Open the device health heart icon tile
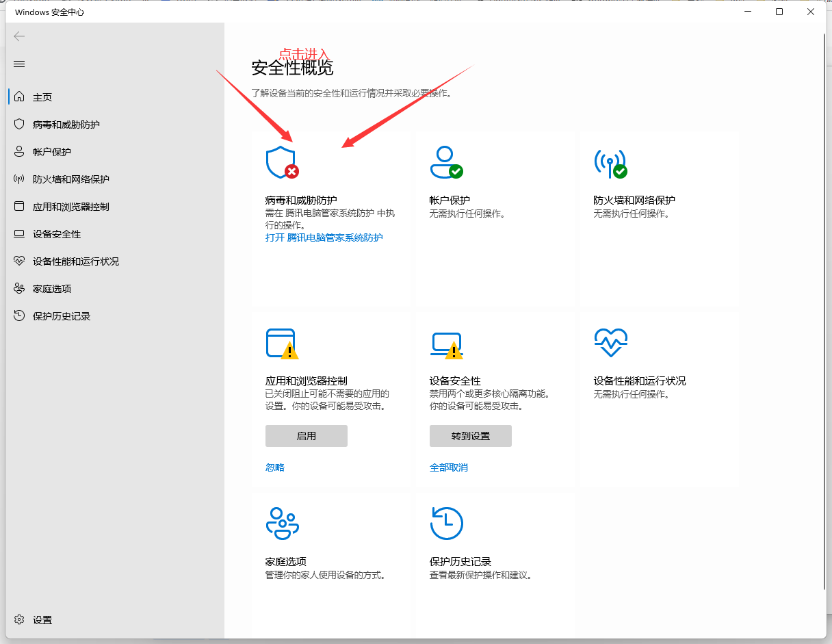 click(x=610, y=342)
